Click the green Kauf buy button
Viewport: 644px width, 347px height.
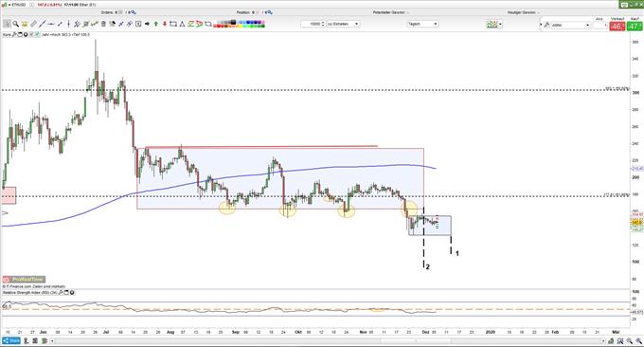(635, 26)
